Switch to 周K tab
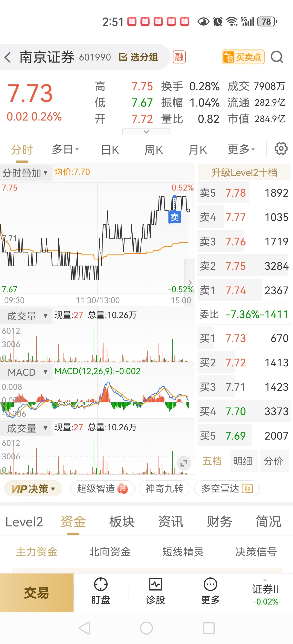This screenshot has height=644, width=293. pos(154,150)
